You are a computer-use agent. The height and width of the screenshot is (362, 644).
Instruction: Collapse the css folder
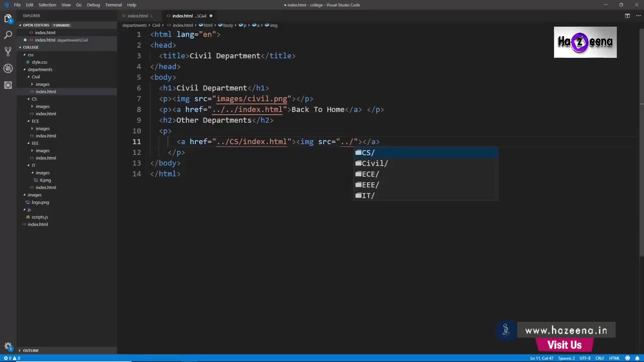[x=30, y=54]
